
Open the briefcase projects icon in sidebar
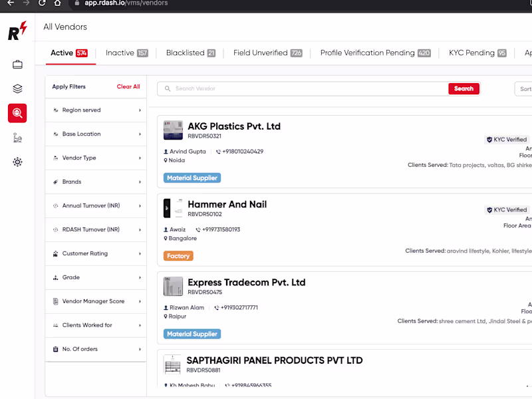point(17,65)
